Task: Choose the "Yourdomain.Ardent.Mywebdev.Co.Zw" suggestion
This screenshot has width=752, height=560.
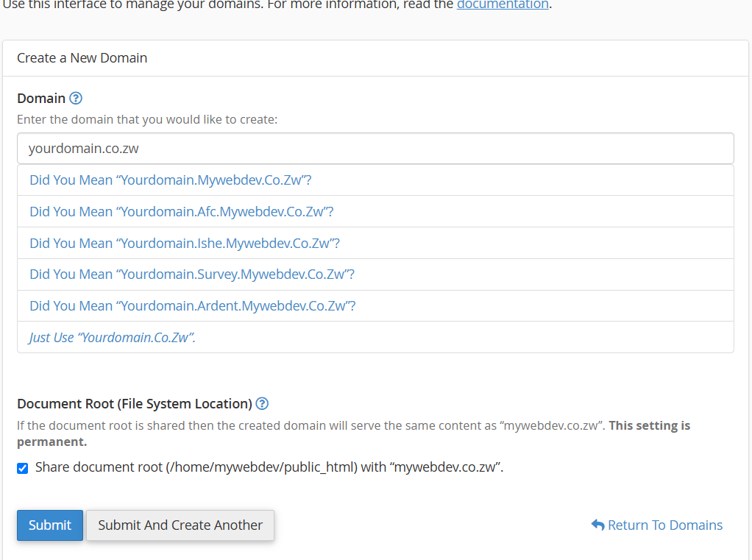Action: (x=193, y=305)
